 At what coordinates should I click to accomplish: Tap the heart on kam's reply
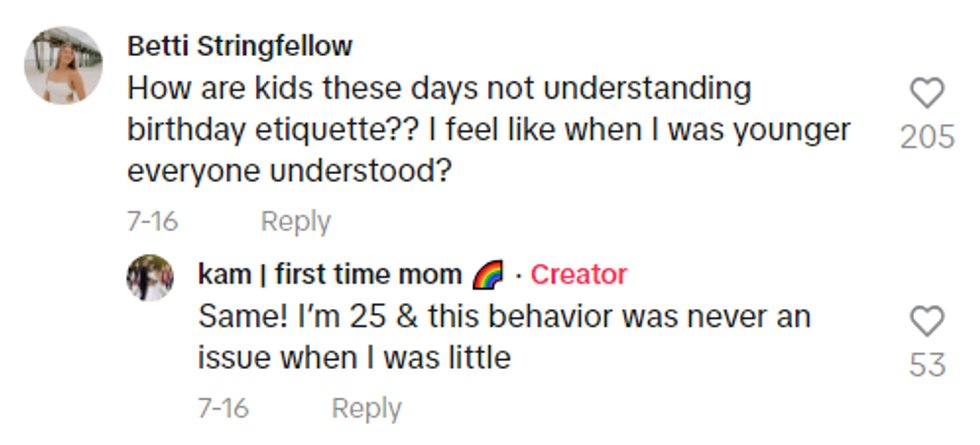(927, 321)
